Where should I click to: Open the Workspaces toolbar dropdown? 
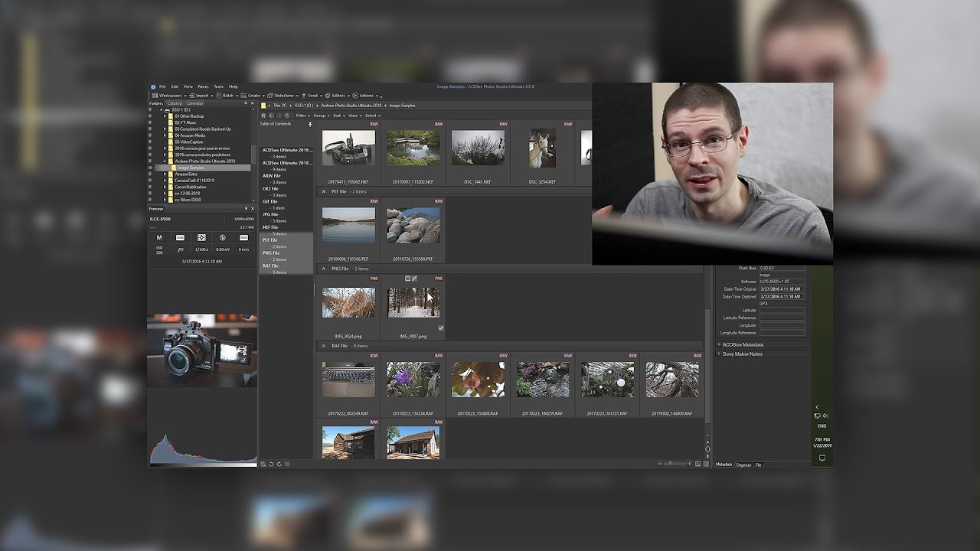168,96
